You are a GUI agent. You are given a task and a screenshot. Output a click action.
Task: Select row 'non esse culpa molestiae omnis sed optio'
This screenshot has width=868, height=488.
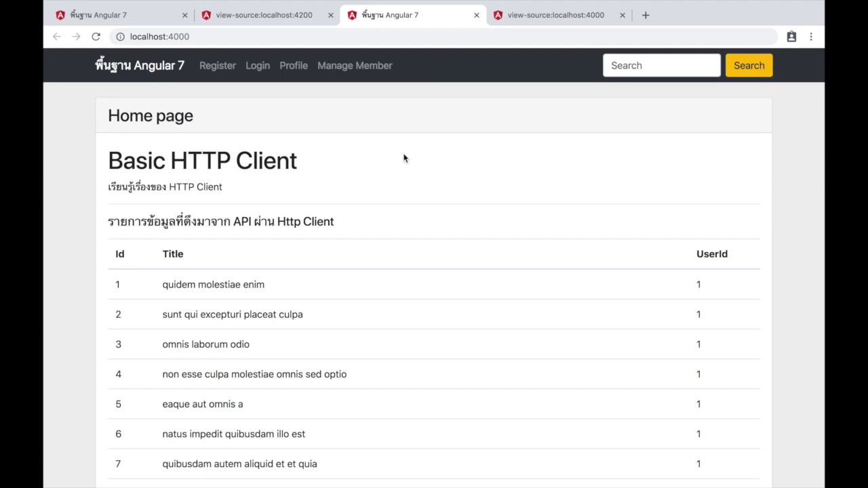433,374
